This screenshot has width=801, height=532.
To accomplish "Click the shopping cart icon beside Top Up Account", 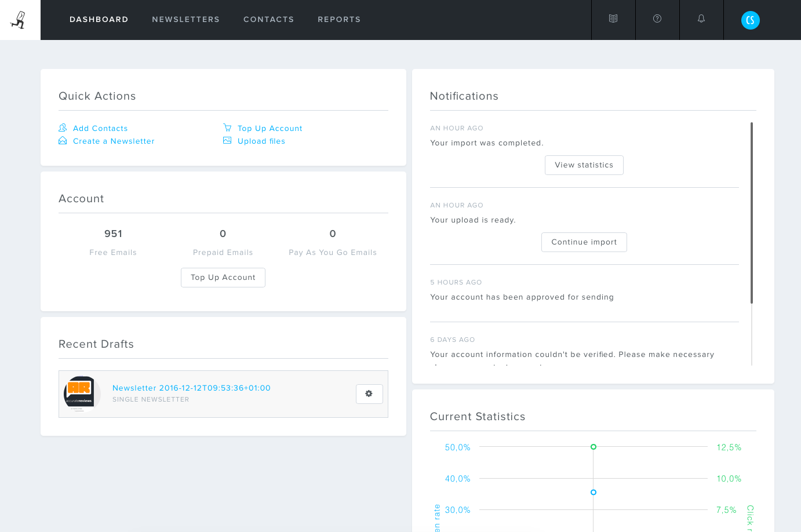I will [227, 128].
